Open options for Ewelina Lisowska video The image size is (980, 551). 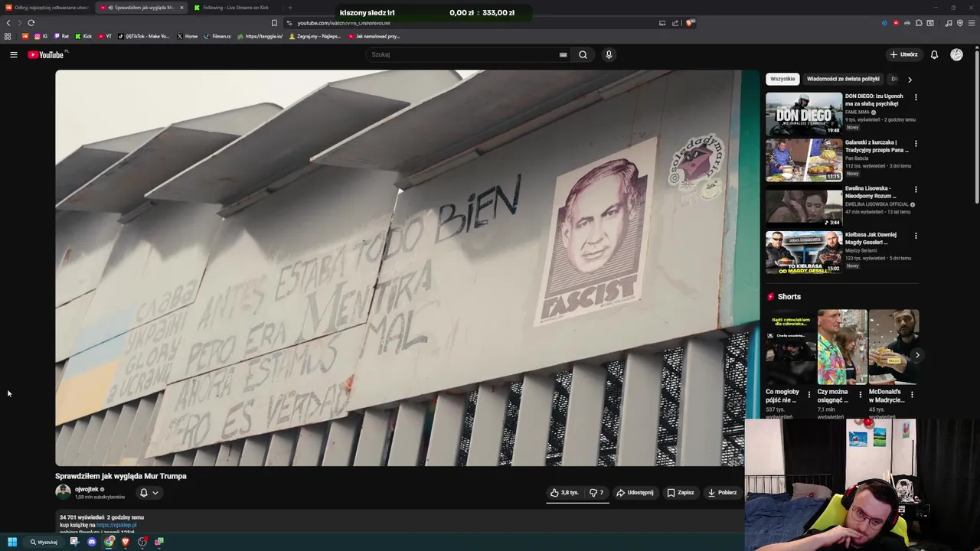pyautogui.click(x=916, y=189)
